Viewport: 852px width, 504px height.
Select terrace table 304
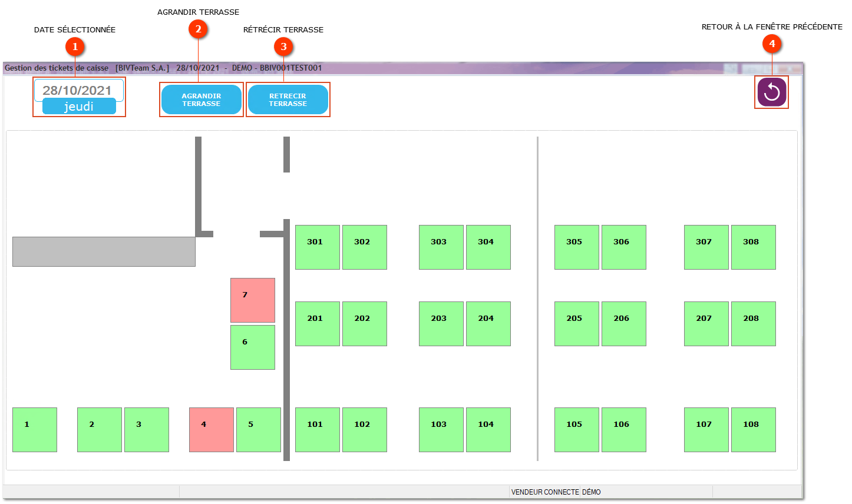point(488,247)
